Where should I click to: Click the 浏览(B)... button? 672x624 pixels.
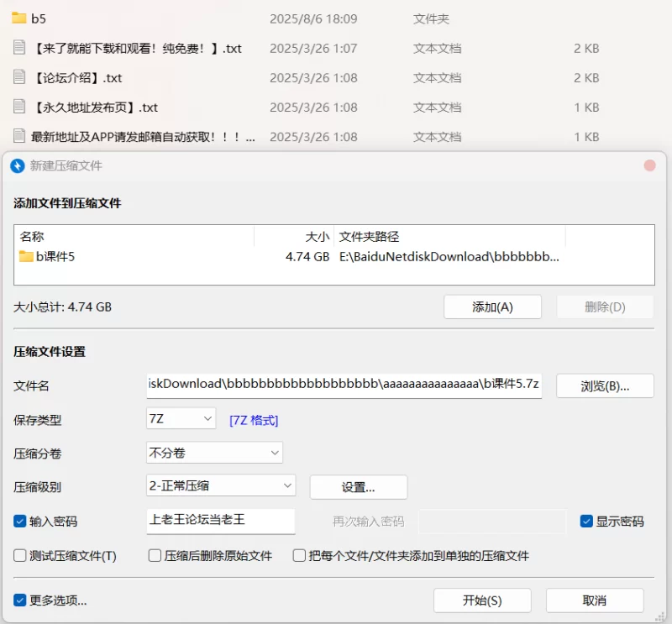605,386
